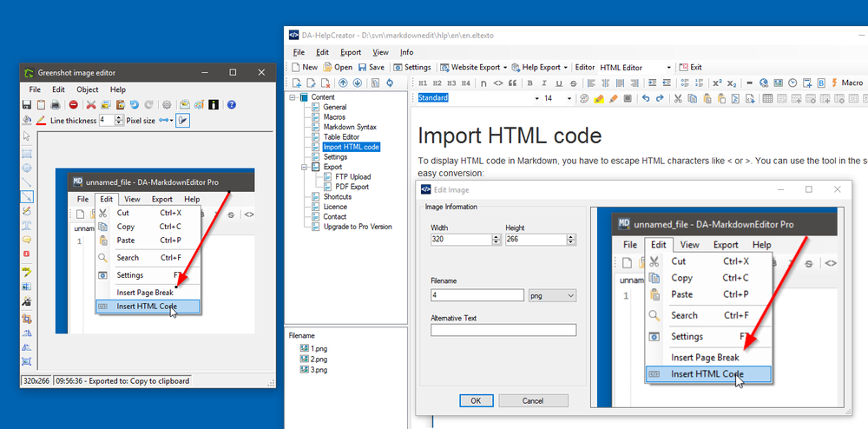
Task: Click the red cut scissors icon in Greenshot
Action: (91, 104)
